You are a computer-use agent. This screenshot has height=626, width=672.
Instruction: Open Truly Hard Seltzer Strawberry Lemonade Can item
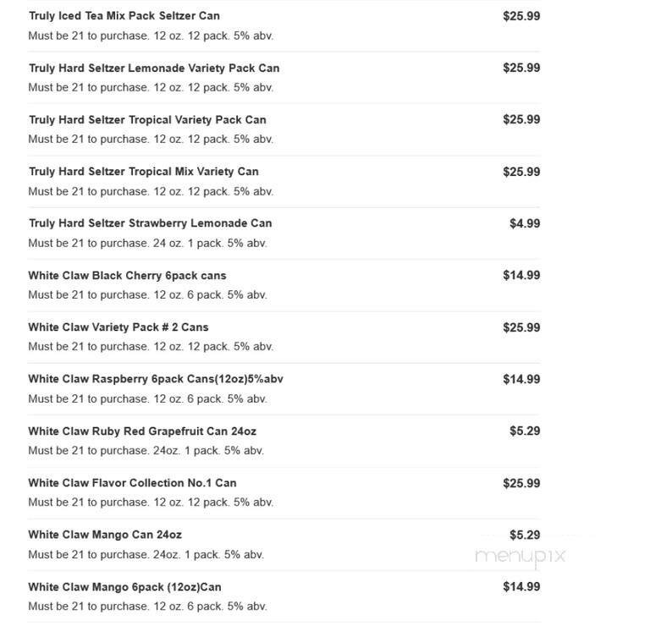click(150, 223)
